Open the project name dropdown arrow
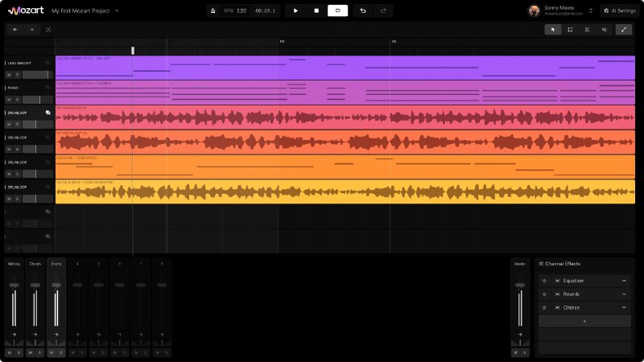The height and width of the screenshot is (362, 644). coord(117,10)
